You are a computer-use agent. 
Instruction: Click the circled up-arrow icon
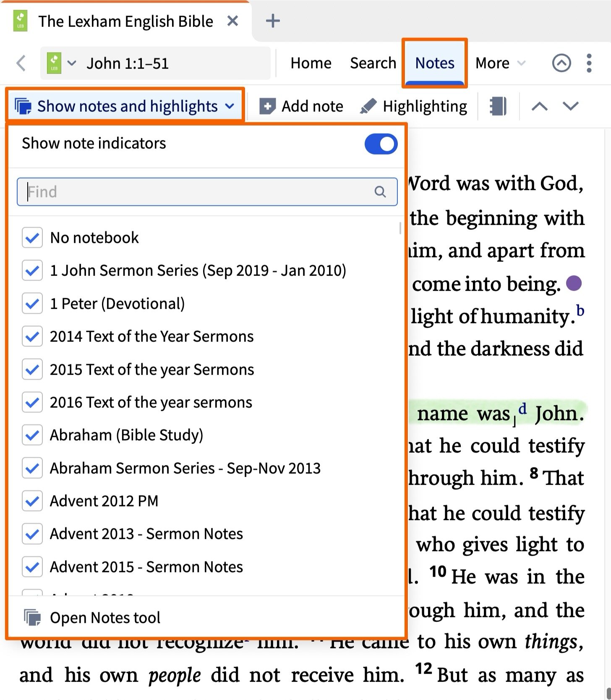[561, 63]
